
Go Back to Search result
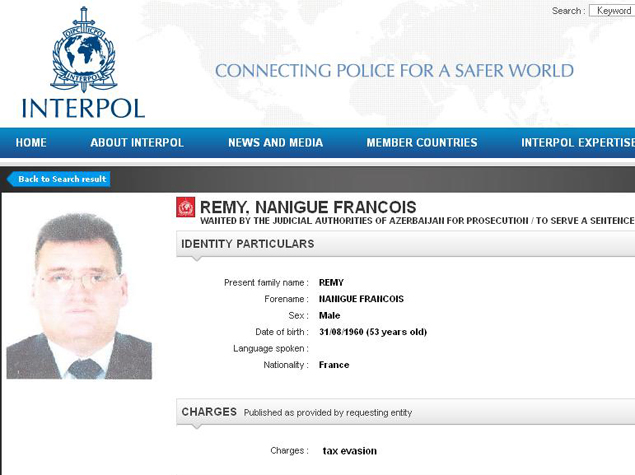pos(59,179)
